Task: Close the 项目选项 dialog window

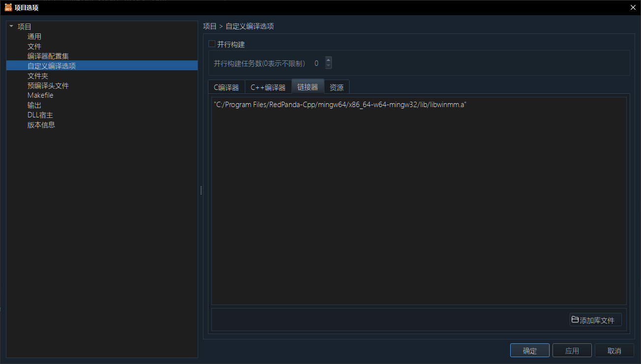Action: click(x=633, y=7)
